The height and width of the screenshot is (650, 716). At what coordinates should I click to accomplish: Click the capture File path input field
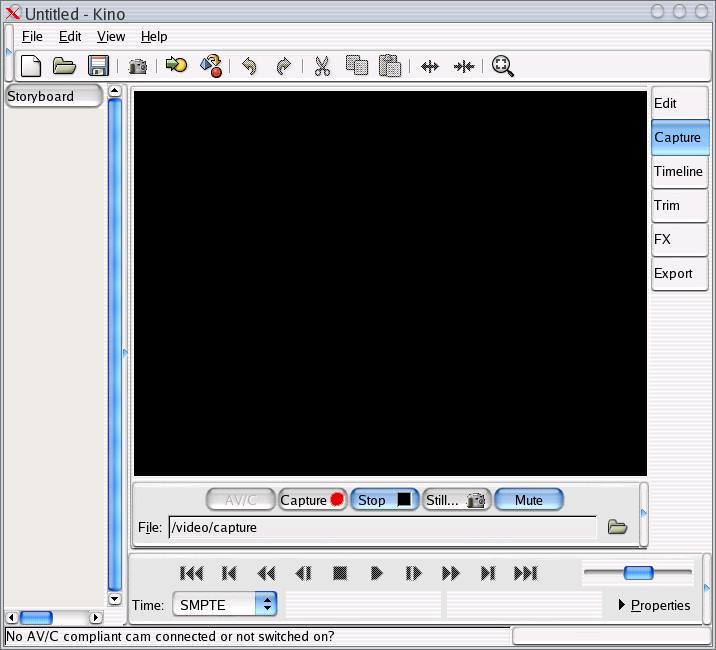(x=382, y=527)
